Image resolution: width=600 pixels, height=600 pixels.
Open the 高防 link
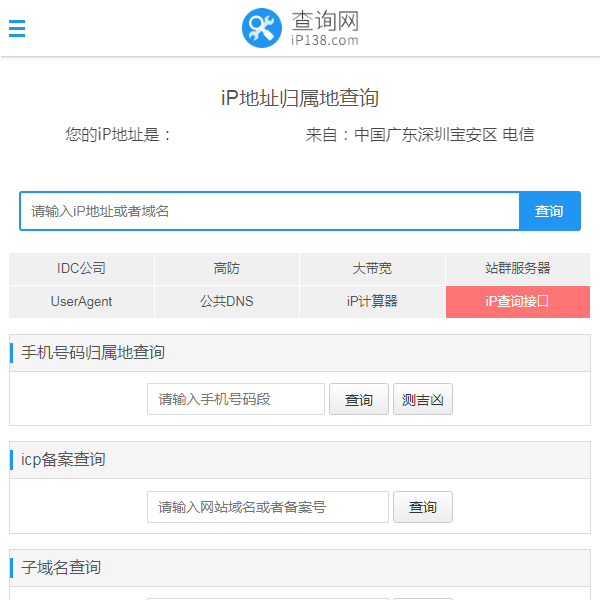tap(227, 269)
